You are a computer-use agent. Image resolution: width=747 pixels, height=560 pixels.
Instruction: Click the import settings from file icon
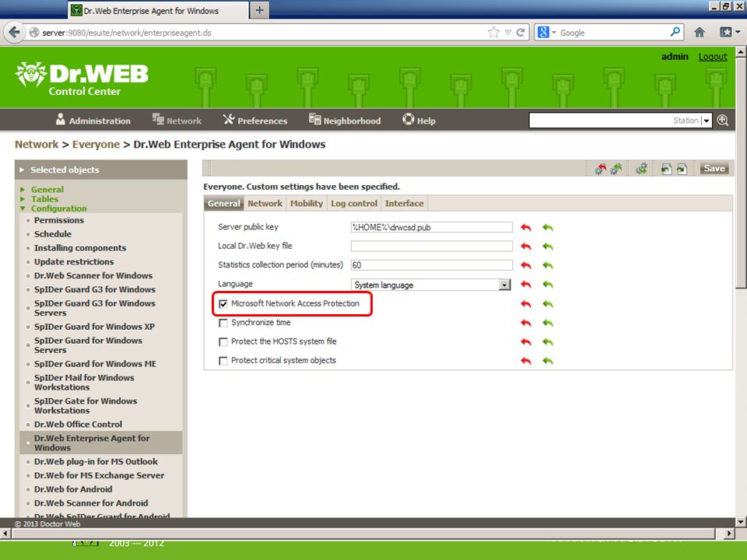coord(667,169)
